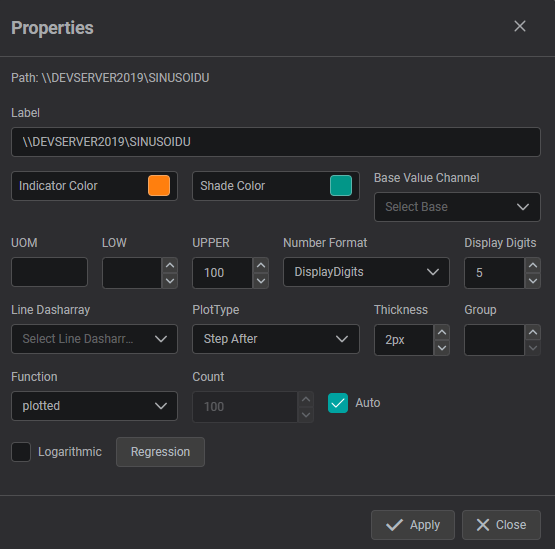The width and height of the screenshot is (555, 549).
Task: Apply the property changes
Action: click(x=413, y=525)
